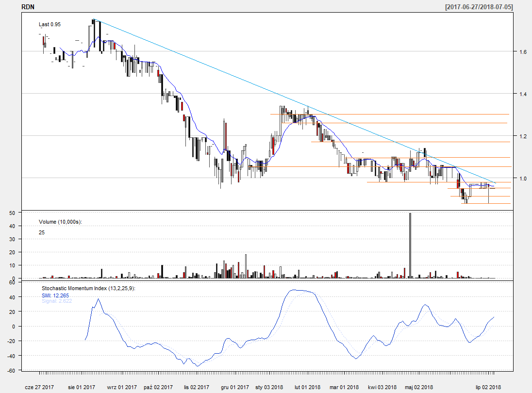The width and height of the screenshot is (532, 393).
Task: Click the 1.6 price axis label
Action: [523, 52]
